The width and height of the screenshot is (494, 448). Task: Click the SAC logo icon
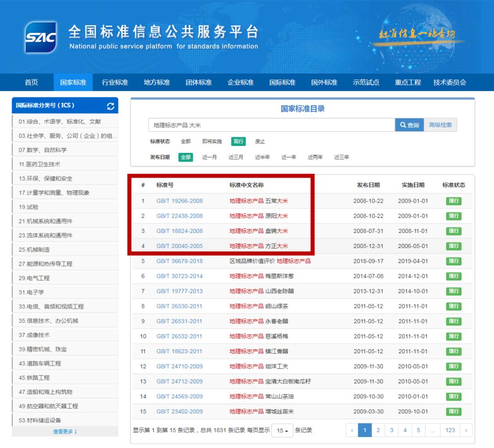[x=41, y=38]
